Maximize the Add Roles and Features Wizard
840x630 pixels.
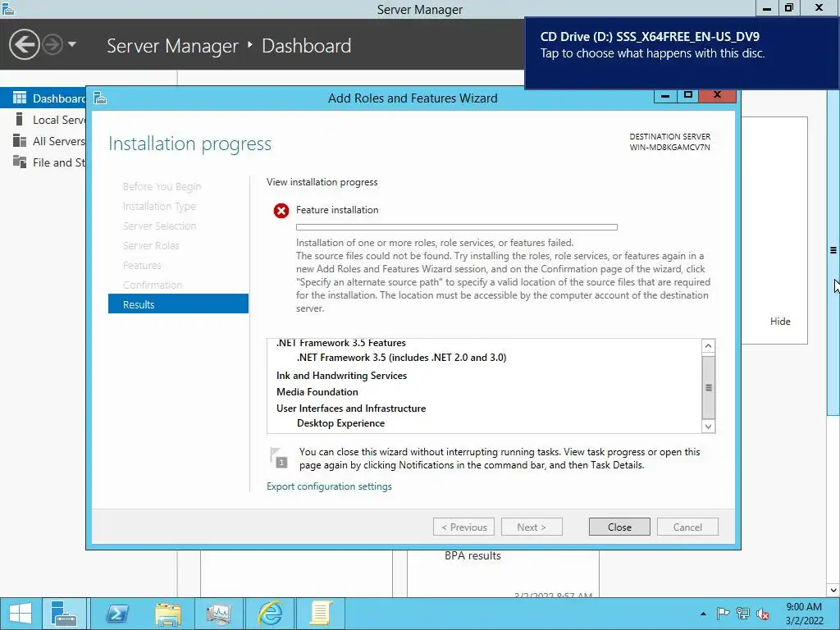[688, 96]
